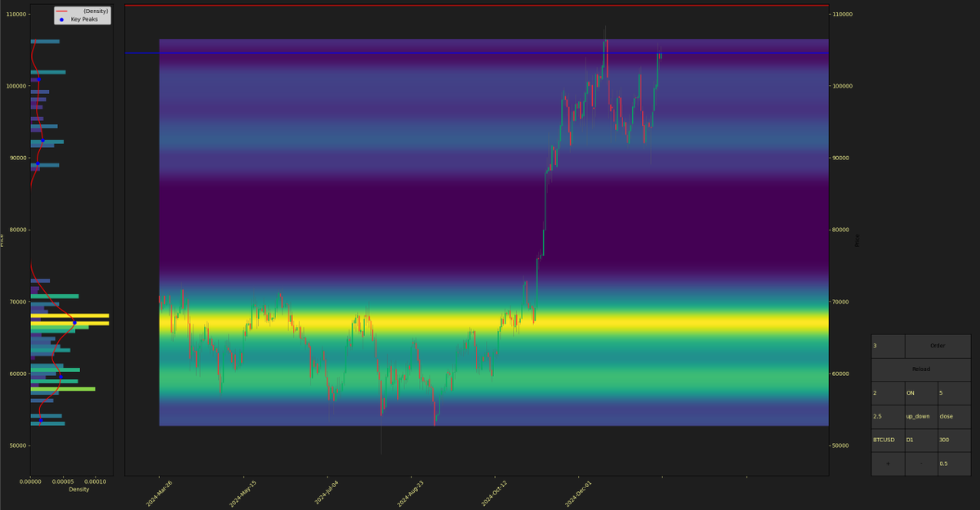Click 50000 on the main chart's price axis
The image size is (980, 510).
click(842, 445)
